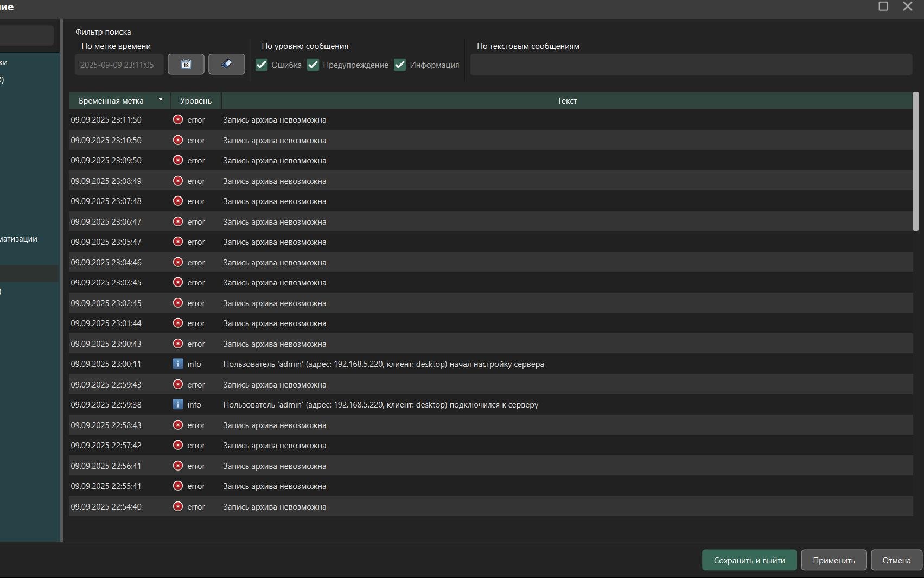Image resolution: width=924 pixels, height=578 pixels.
Task: Select the 'admin' начал настройку сервера log entry
Action: click(490, 364)
